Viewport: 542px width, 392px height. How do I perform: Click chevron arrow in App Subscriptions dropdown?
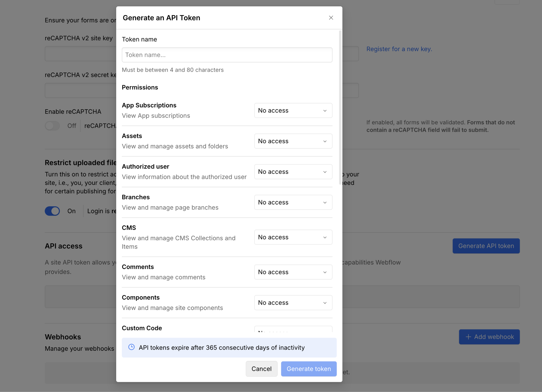tap(325, 111)
